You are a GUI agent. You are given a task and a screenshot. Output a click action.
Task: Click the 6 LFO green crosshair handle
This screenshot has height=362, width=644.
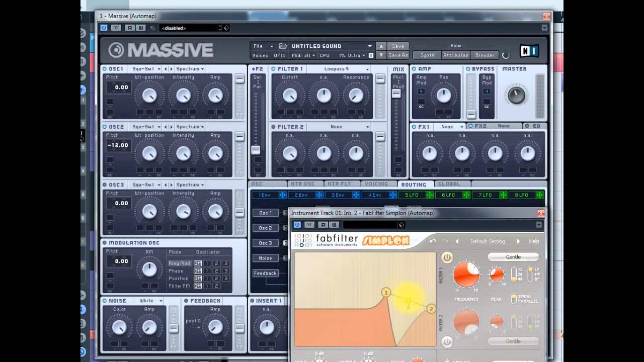point(466,195)
